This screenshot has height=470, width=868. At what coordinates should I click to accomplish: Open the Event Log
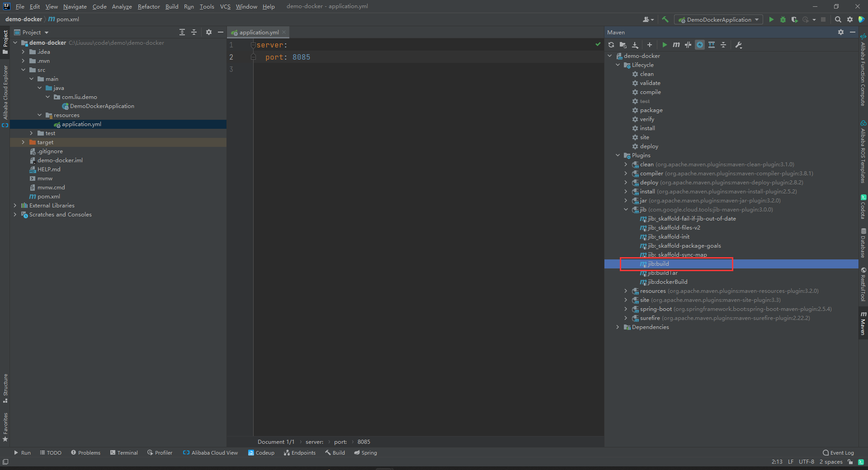coord(838,452)
